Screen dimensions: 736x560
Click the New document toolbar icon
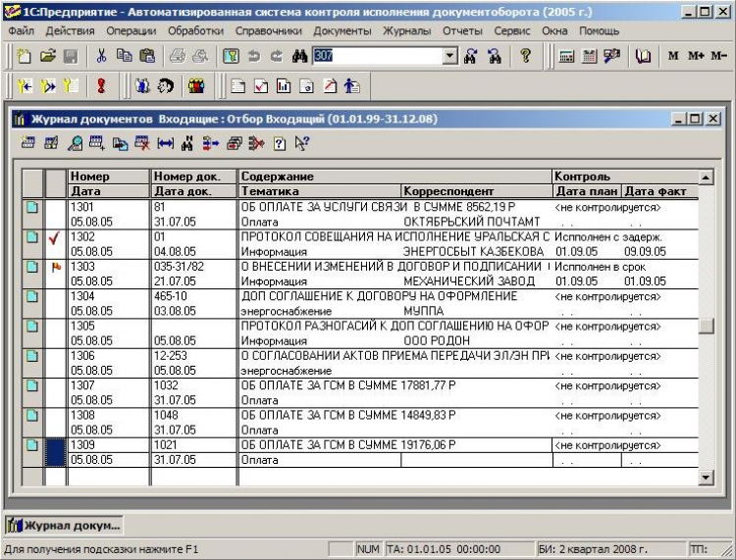[25, 56]
